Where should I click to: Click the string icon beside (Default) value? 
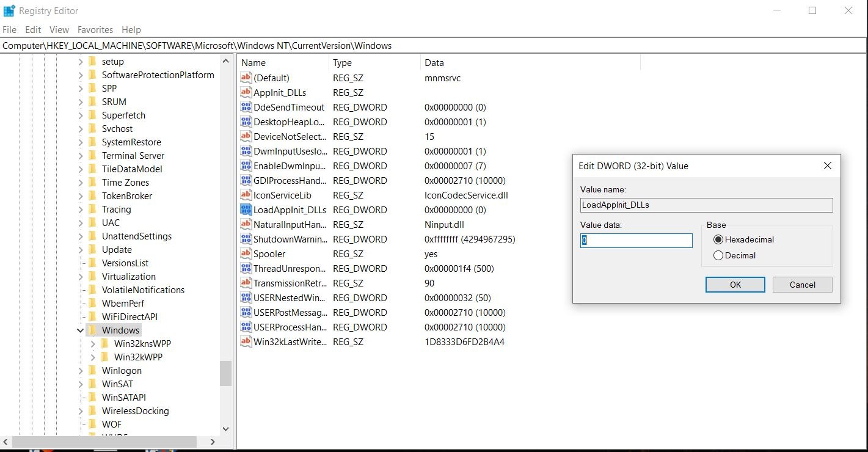[246, 78]
